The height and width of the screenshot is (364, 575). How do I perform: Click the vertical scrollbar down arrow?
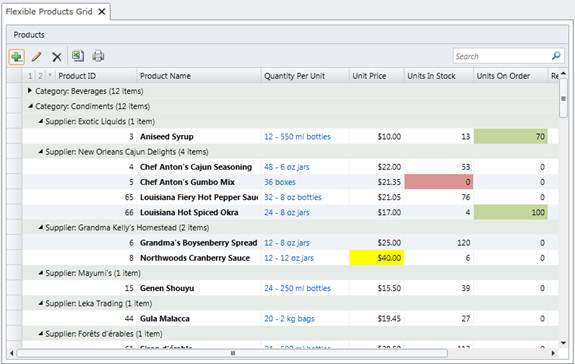(x=563, y=343)
